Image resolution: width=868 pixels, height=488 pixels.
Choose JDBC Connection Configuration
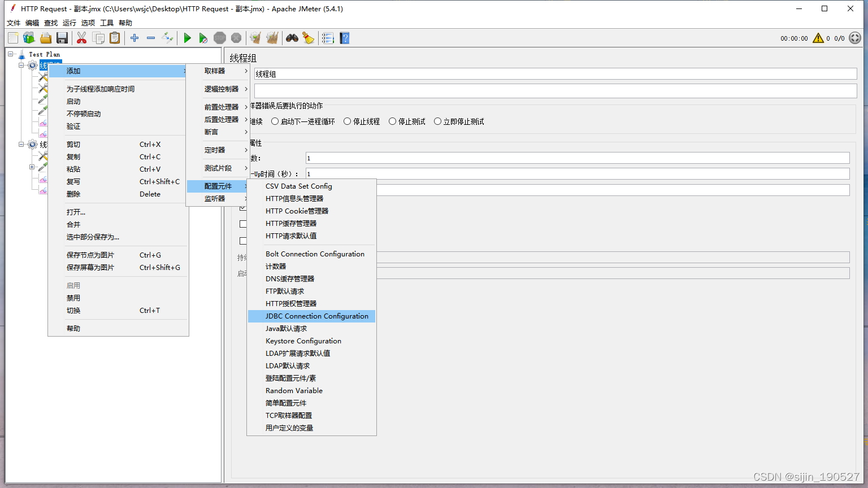(311, 316)
